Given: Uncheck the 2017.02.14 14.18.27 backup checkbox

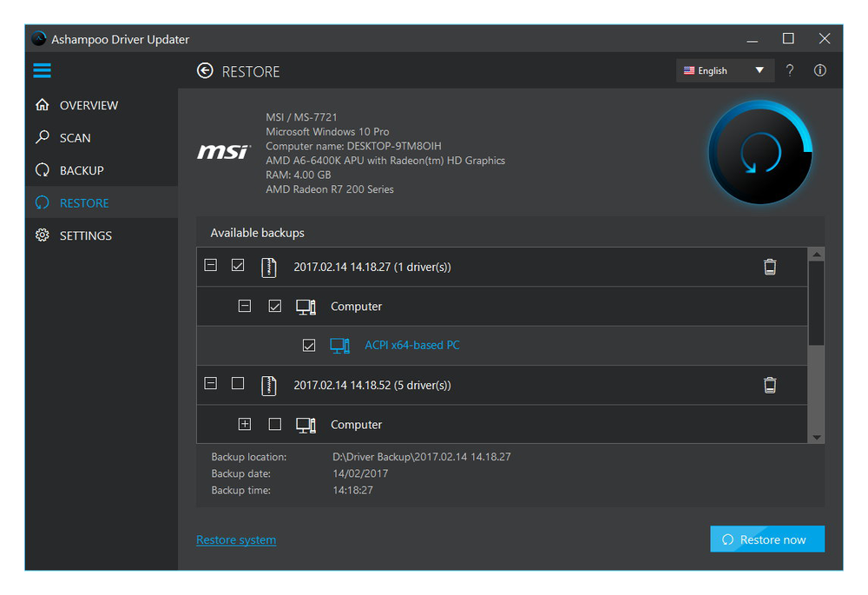Looking at the screenshot, I should click(x=238, y=266).
